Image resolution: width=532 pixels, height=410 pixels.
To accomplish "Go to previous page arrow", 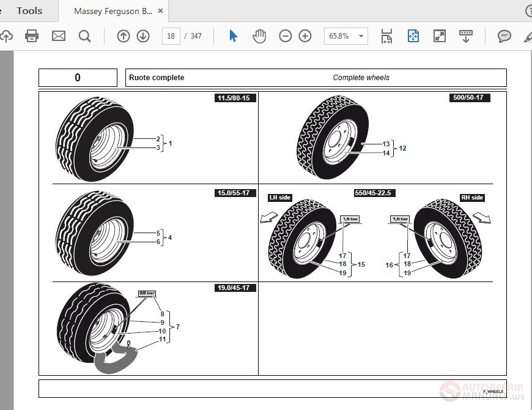I will pyautogui.click(x=124, y=36).
